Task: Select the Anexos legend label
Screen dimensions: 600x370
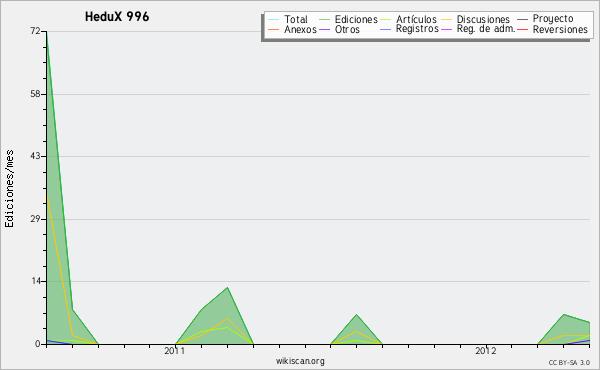Action: tap(300, 29)
